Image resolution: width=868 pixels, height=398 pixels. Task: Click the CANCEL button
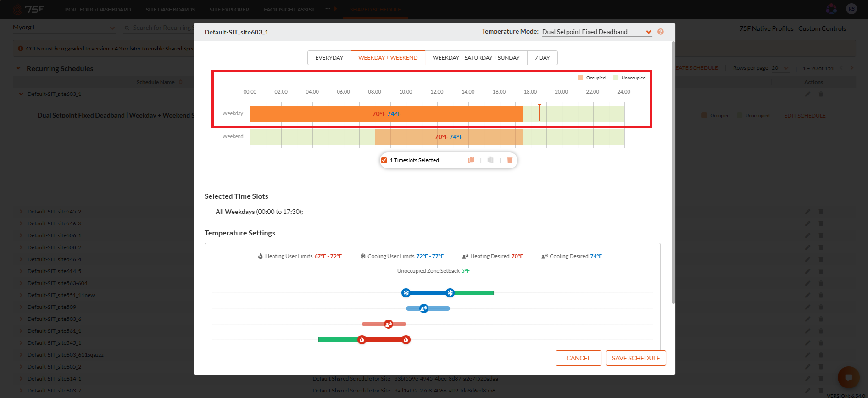pos(579,358)
